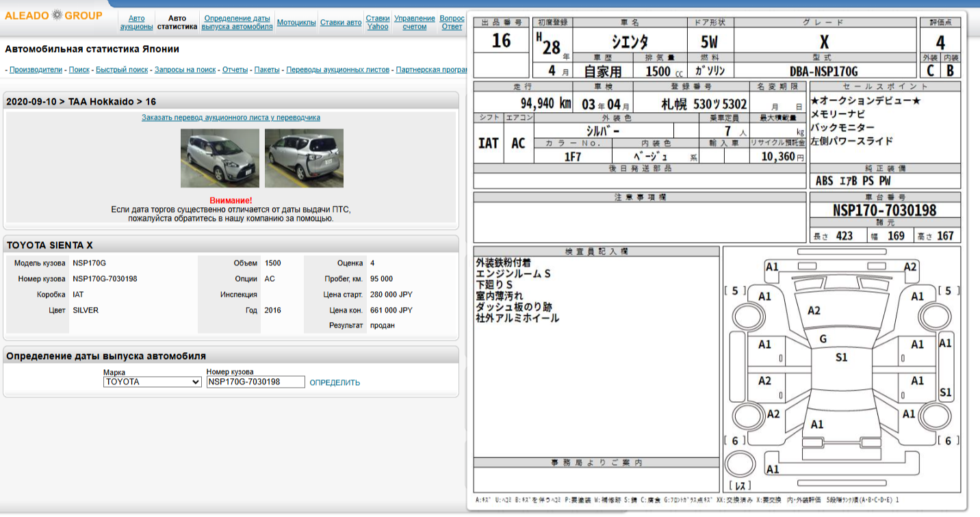The height and width of the screenshot is (517, 980).
Task: Click the auction sheet translation order link
Action: coord(231,118)
